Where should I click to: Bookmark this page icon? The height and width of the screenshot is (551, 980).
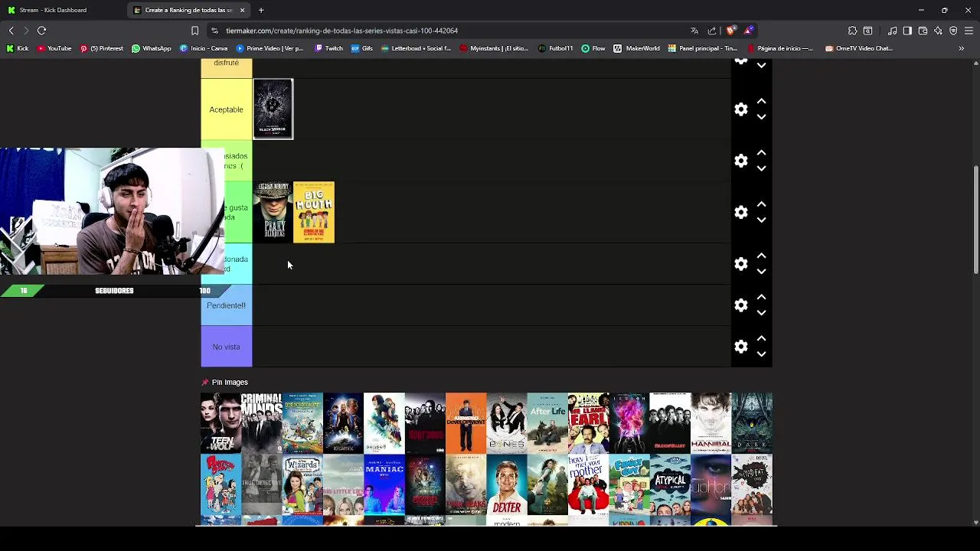pos(194,31)
